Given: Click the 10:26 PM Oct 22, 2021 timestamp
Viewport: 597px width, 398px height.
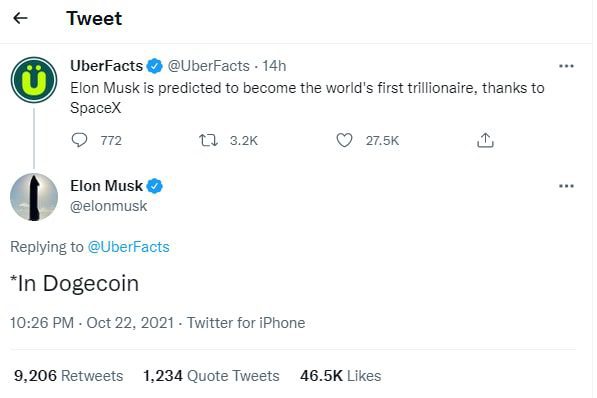Looking at the screenshot, I should pos(92,323).
